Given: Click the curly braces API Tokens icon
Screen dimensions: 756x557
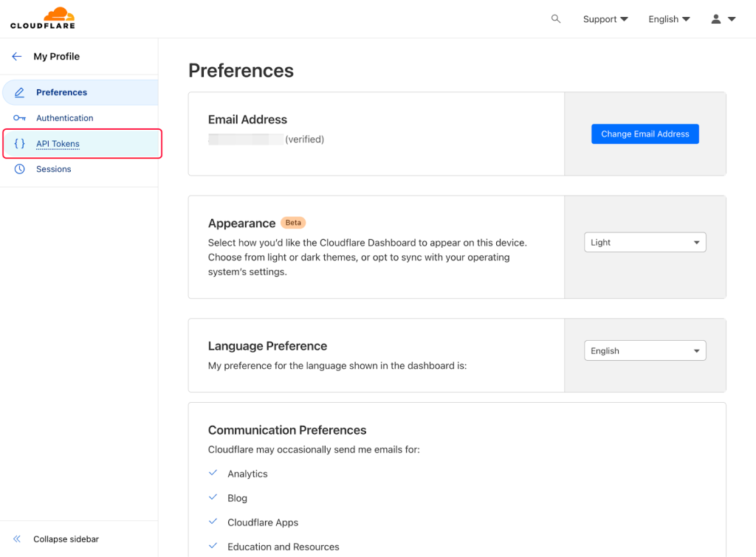Looking at the screenshot, I should coord(20,144).
